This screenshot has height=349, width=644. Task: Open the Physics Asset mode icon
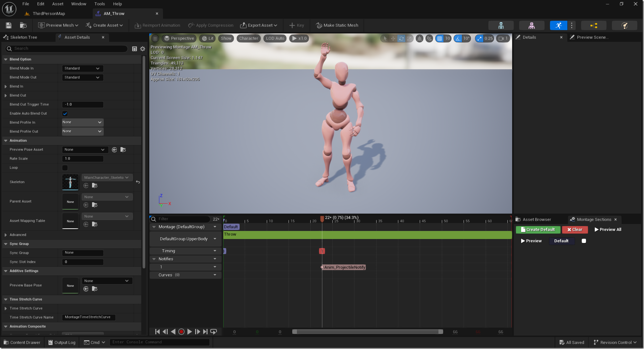coord(625,25)
